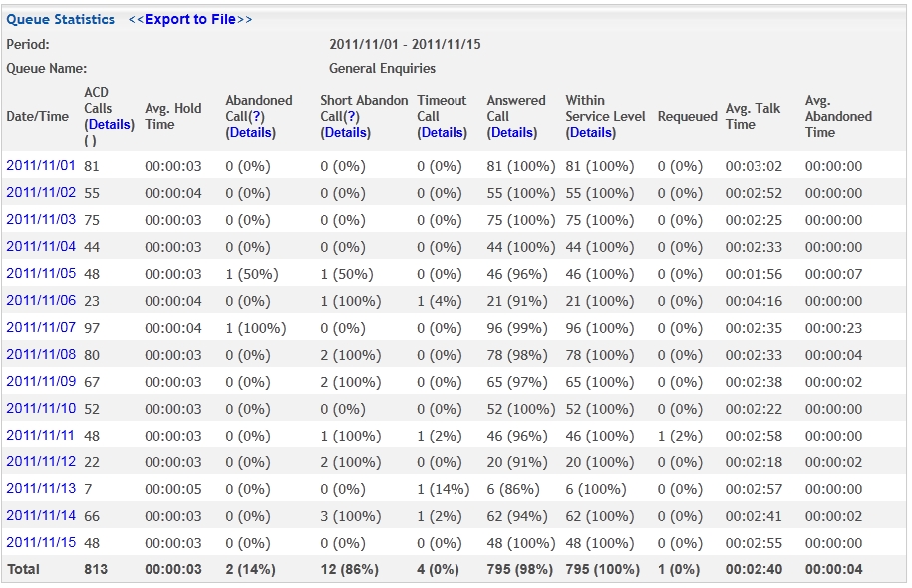Open the 2011/11/01 date row
Viewport: 912px width, 588px height.
coord(41,165)
